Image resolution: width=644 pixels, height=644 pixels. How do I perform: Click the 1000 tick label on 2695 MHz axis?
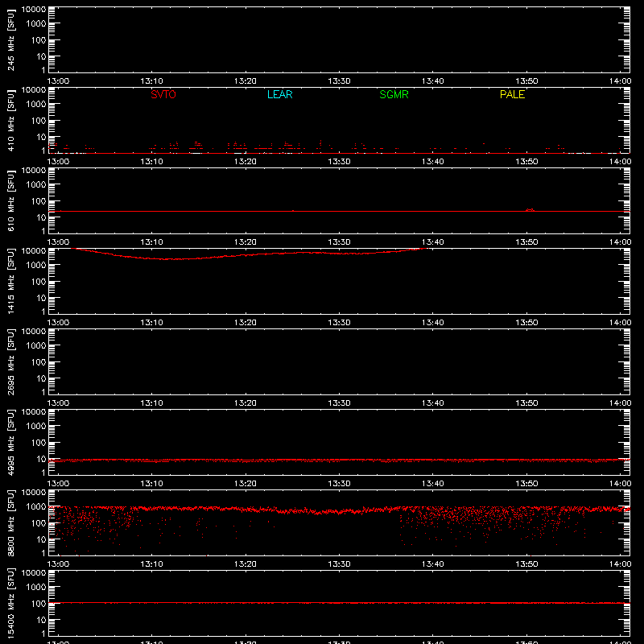[x=36, y=346]
